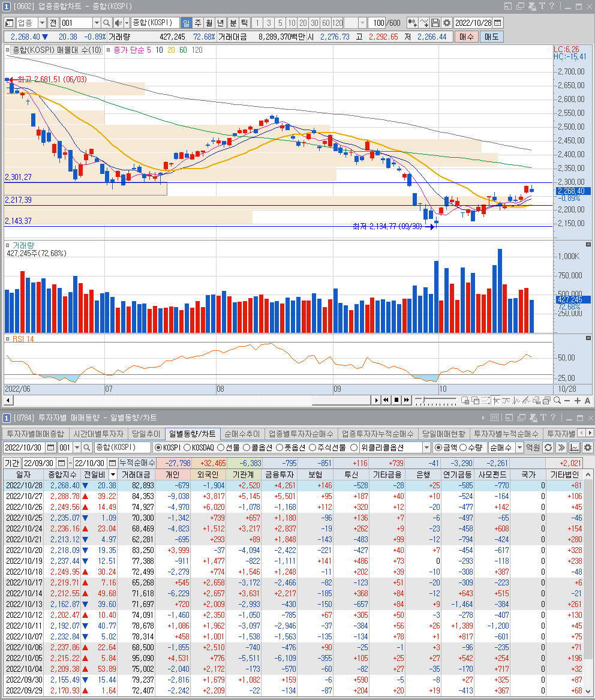Select the 월 monthly period button
Image resolution: width=595 pixels, height=700 pixels.
(209, 23)
